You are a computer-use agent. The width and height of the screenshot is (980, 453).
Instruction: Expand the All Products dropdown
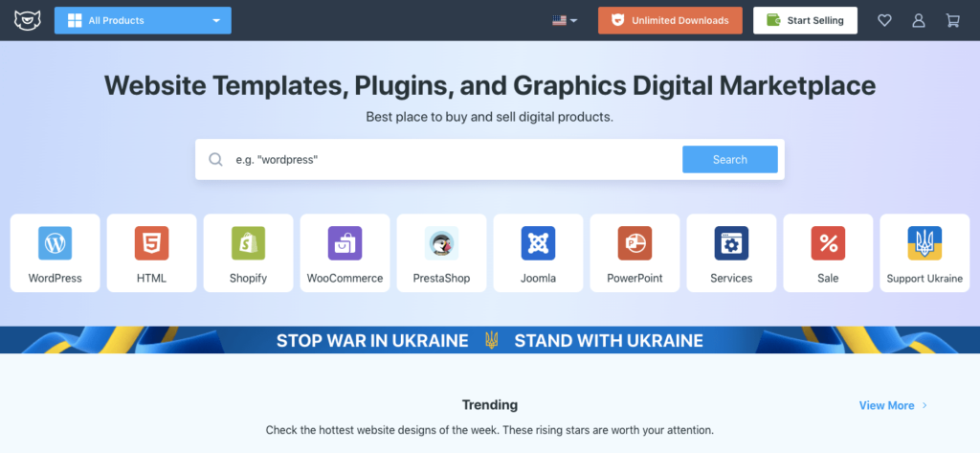[143, 20]
